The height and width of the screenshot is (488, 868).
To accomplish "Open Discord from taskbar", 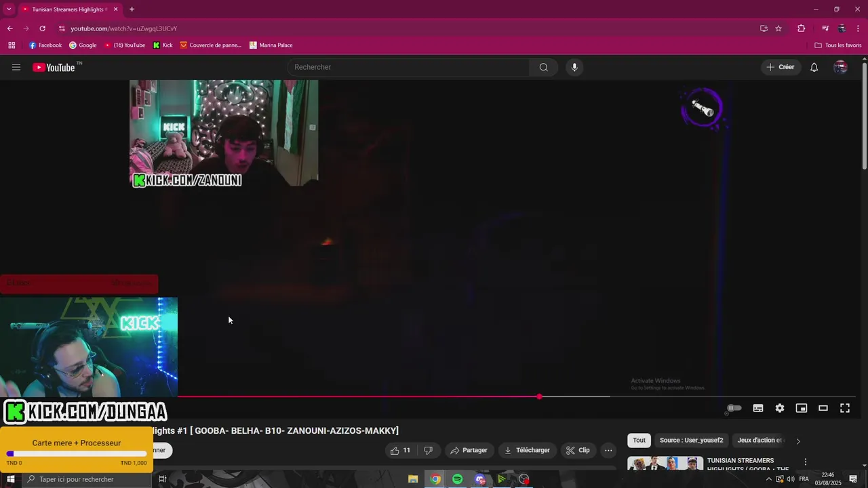I will 480,479.
